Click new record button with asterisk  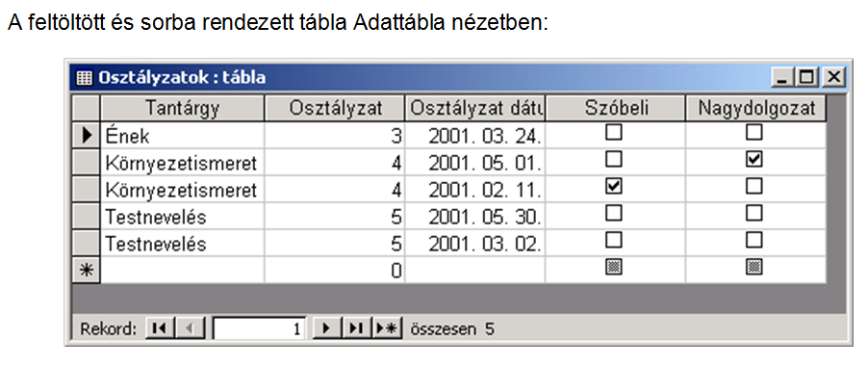tap(387, 328)
